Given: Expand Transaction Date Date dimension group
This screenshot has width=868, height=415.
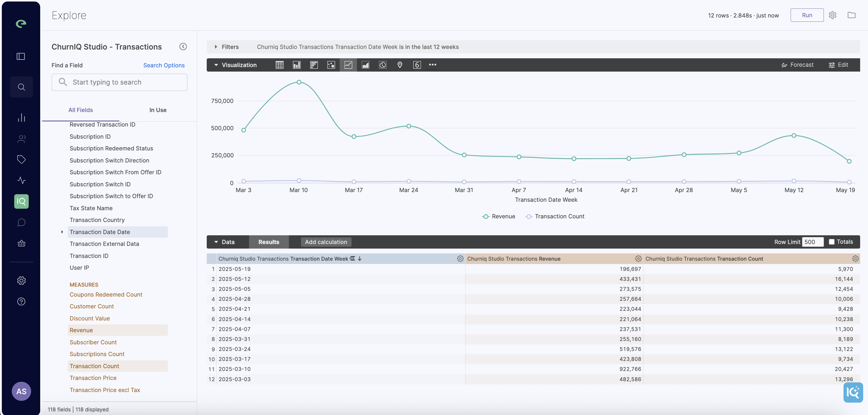Looking at the screenshot, I should (x=62, y=232).
